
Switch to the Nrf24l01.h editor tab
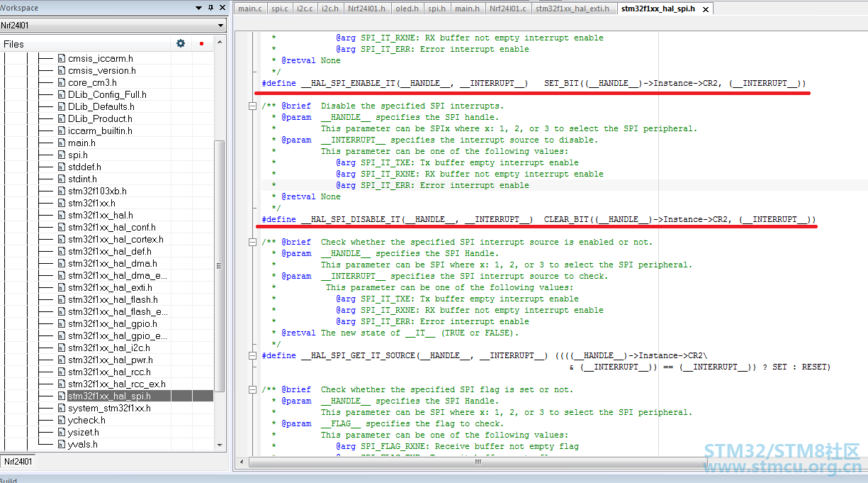[x=366, y=9]
